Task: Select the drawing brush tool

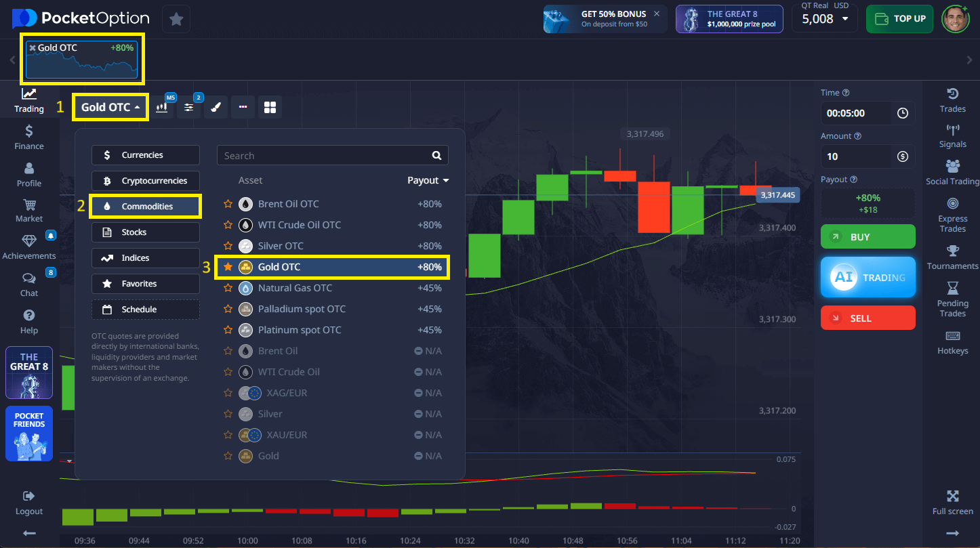Action: pyautogui.click(x=216, y=107)
